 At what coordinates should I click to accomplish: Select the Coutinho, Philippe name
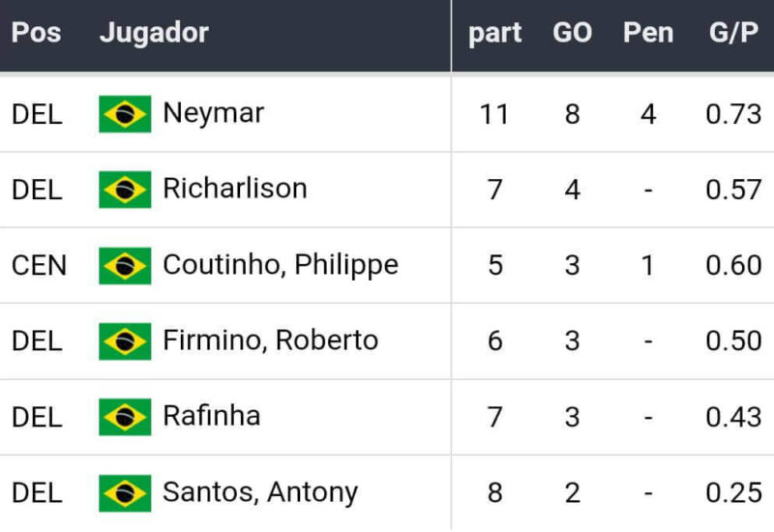(281, 264)
